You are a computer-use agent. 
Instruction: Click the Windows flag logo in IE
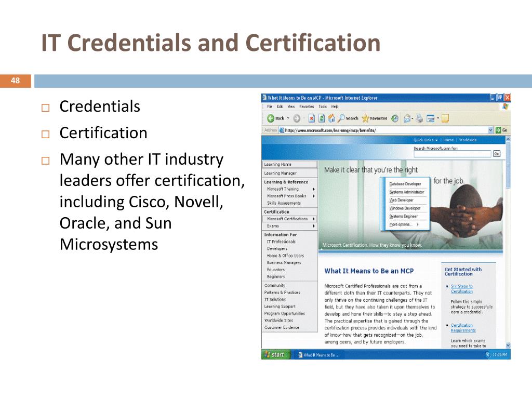pyautogui.click(x=505, y=107)
